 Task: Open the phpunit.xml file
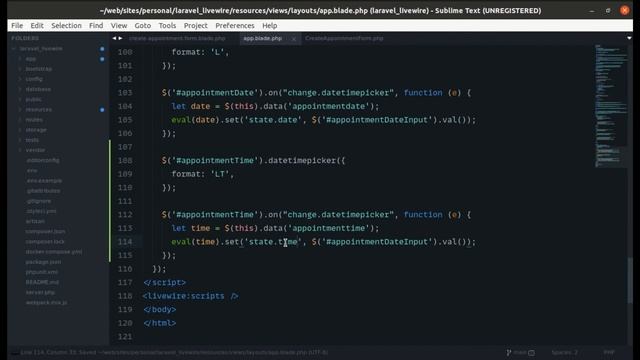click(42, 272)
